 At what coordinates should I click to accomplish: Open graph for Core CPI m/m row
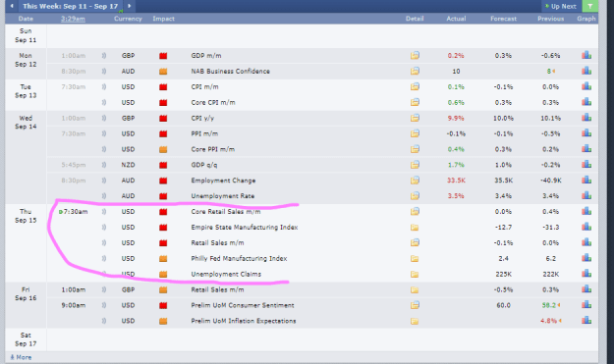click(x=586, y=102)
